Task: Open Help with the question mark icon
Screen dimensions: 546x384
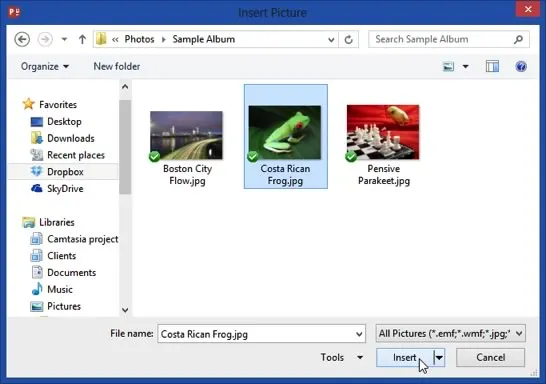Action: (x=521, y=66)
